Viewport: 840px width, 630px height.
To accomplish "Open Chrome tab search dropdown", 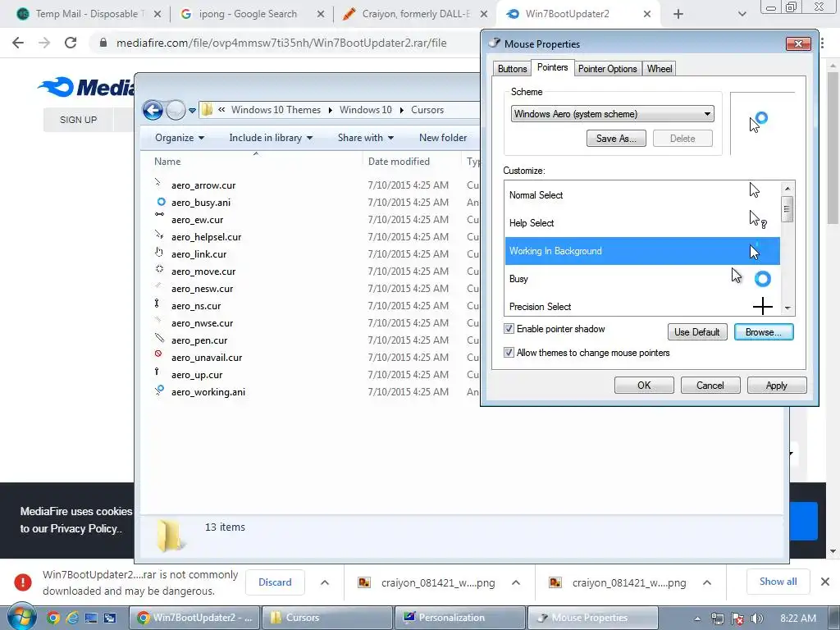I will [x=742, y=14].
